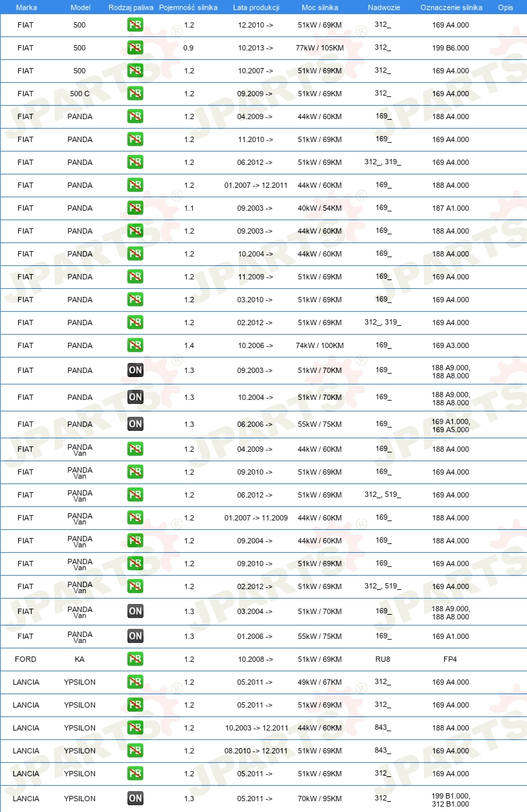The width and height of the screenshot is (527, 812).
Task: Click petrol icon for PANDA Van 01.2007 -> 11.2009
Action: (x=135, y=518)
